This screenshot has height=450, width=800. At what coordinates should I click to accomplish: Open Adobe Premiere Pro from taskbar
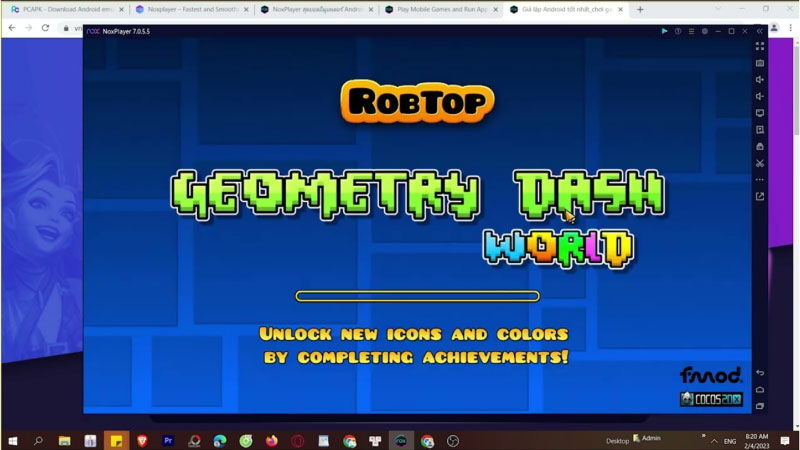pyautogui.click(x=168, y=441)
